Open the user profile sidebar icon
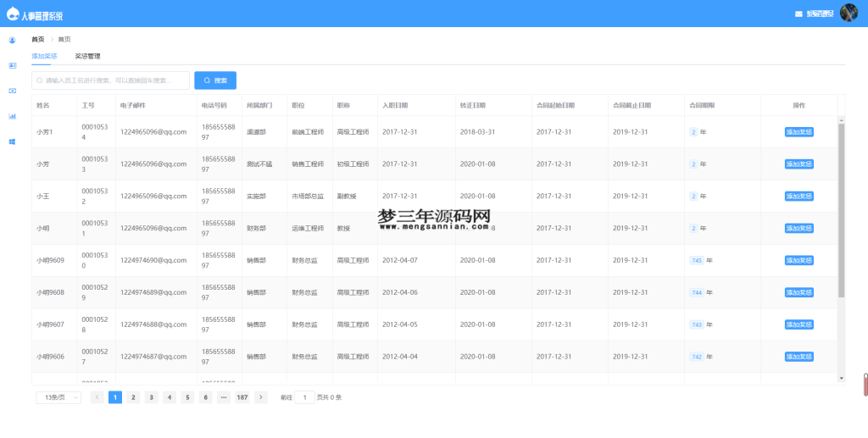 tap(12, 41)
